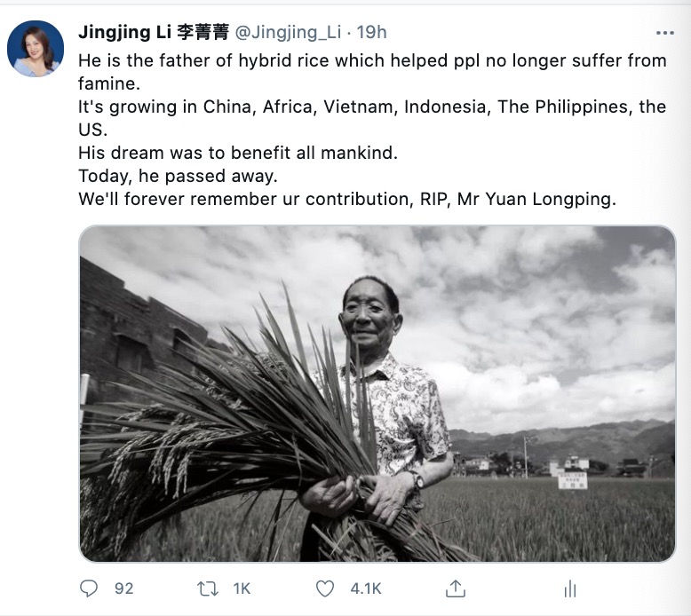
Task: Like the tweet with heart icon
Action: [325, 588]
